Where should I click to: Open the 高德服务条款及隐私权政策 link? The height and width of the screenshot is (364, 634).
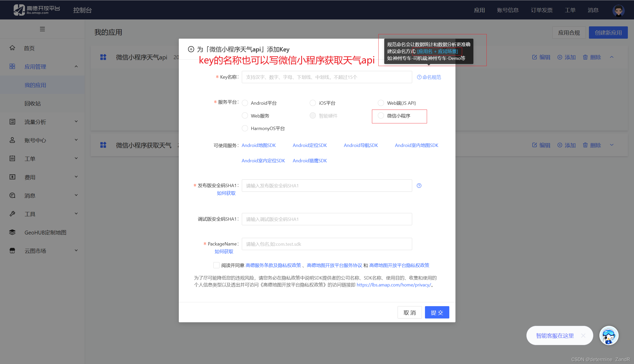tap(273, 265)
